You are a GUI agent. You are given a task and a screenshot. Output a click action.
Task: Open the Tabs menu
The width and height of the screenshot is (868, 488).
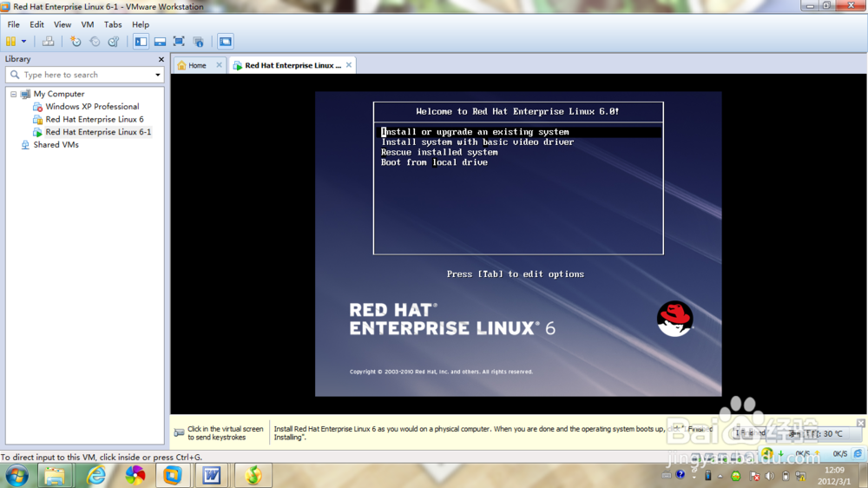113,24
